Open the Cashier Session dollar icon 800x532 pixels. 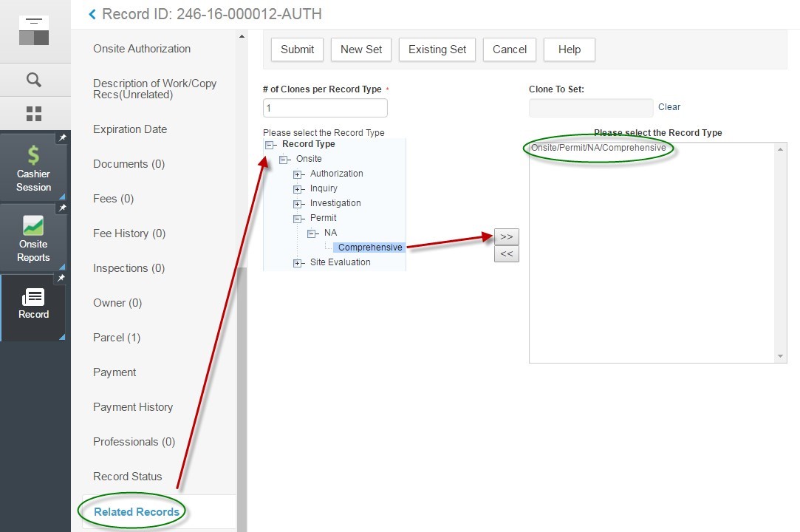click(x=34, y=155)
